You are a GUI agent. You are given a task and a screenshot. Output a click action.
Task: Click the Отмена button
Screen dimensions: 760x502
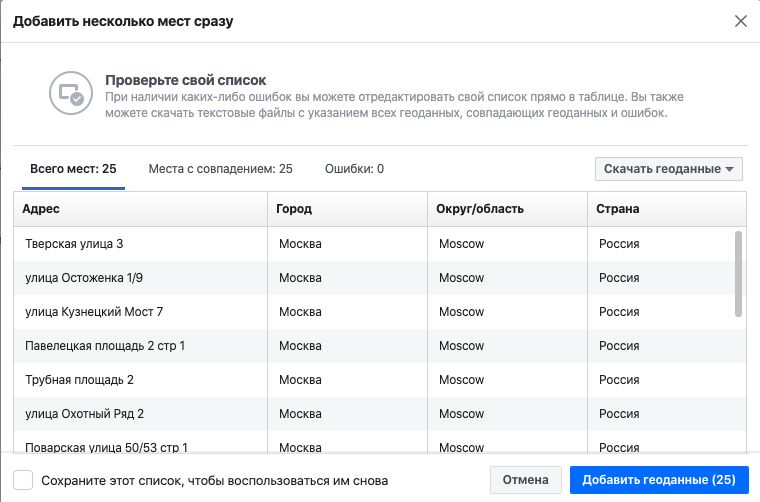[x=525, y=480]
